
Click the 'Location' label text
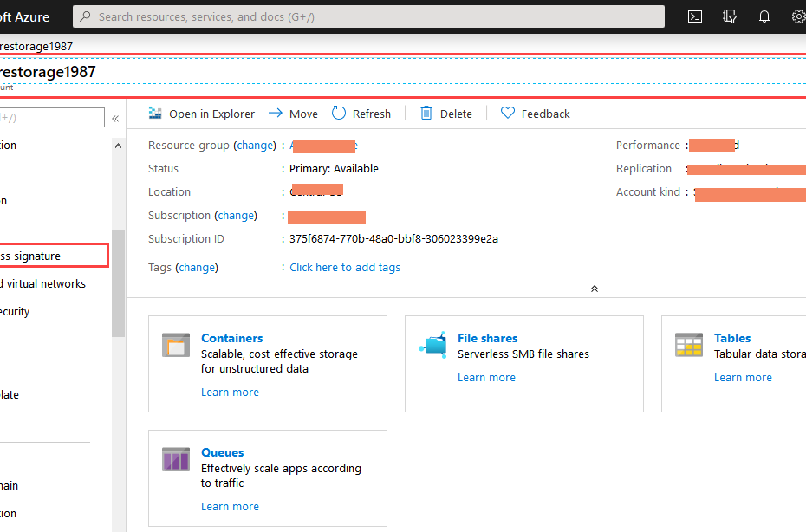point(169,192)
